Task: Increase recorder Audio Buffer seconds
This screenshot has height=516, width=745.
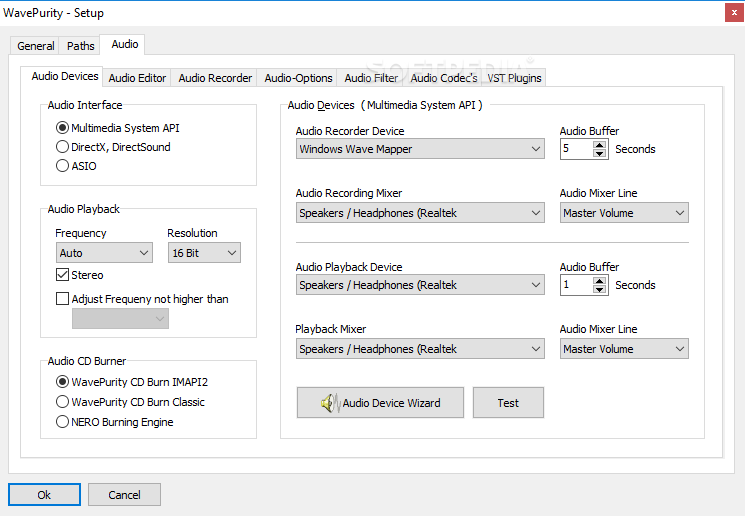Action: coord(600,144)
